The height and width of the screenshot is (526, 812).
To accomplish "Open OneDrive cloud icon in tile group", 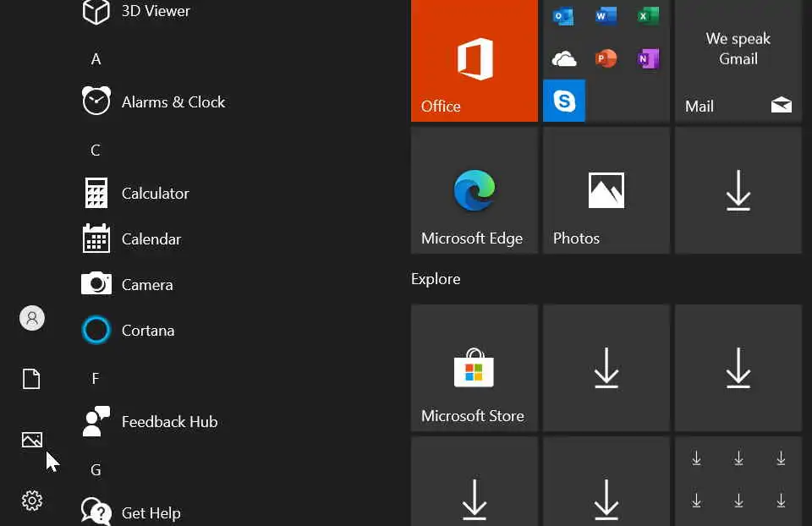I will [x=563, y=59].
